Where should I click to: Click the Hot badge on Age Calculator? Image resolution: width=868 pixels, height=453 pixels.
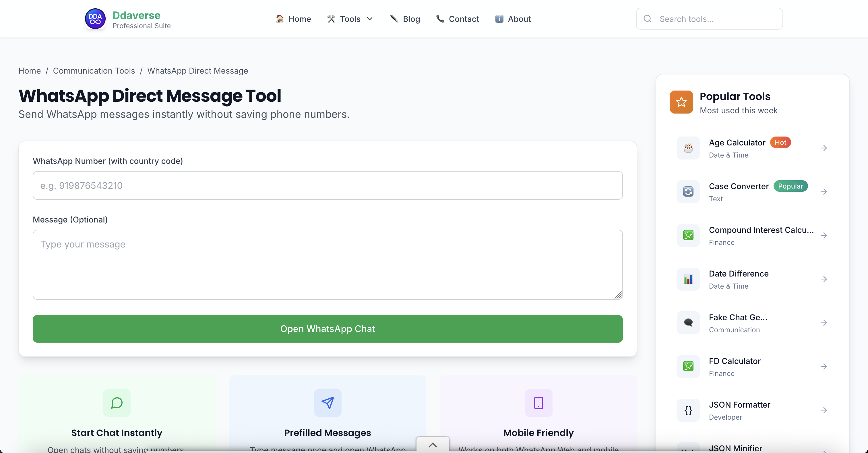[781, 142]
